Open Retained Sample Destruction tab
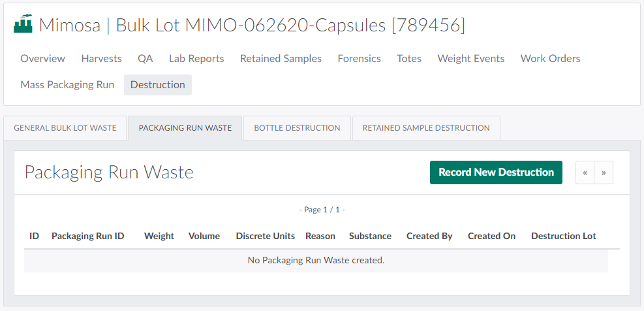The width and height of the screenshot is (644, 311). point(426,128)
